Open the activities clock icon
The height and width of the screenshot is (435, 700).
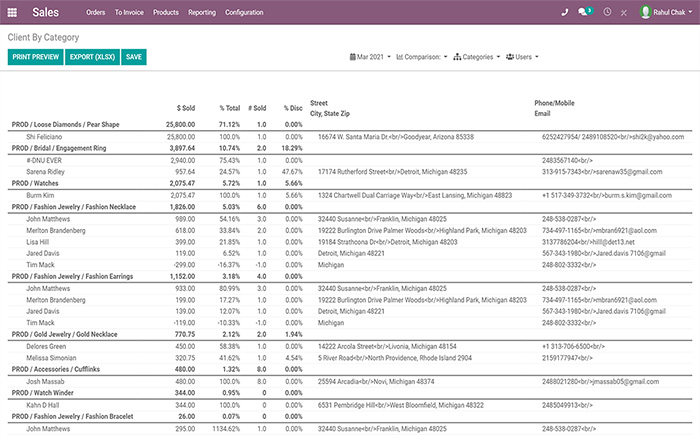tap(607, 12)
